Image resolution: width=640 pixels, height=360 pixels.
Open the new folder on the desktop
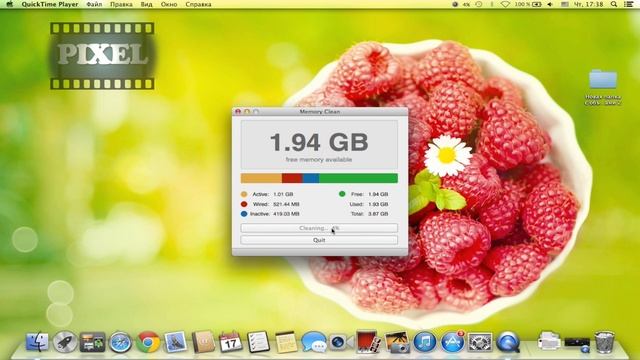tap(603, 80)
